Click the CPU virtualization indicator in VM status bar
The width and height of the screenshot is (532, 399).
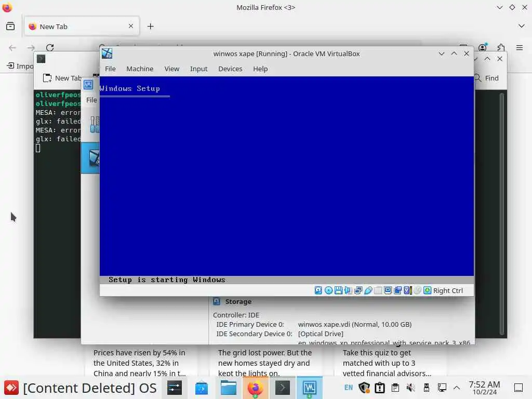point(408,290)
